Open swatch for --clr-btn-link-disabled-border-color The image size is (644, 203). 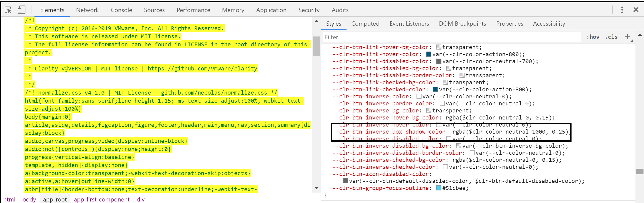[x=462, y=75]
